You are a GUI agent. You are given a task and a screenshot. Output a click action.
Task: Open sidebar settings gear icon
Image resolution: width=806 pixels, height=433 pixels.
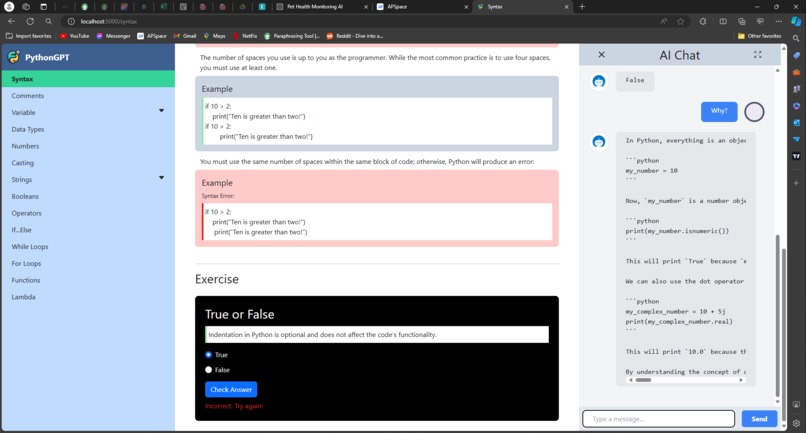click(796, 423)
